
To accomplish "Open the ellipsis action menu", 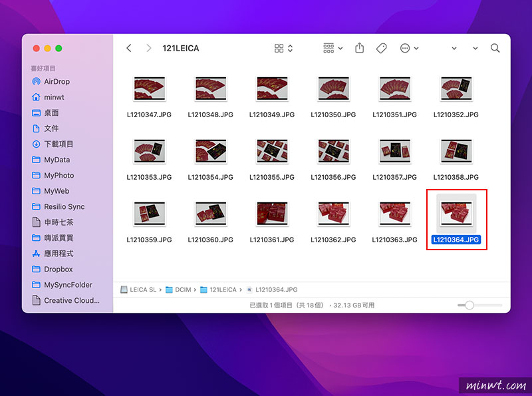I will [x=409, y=48].
